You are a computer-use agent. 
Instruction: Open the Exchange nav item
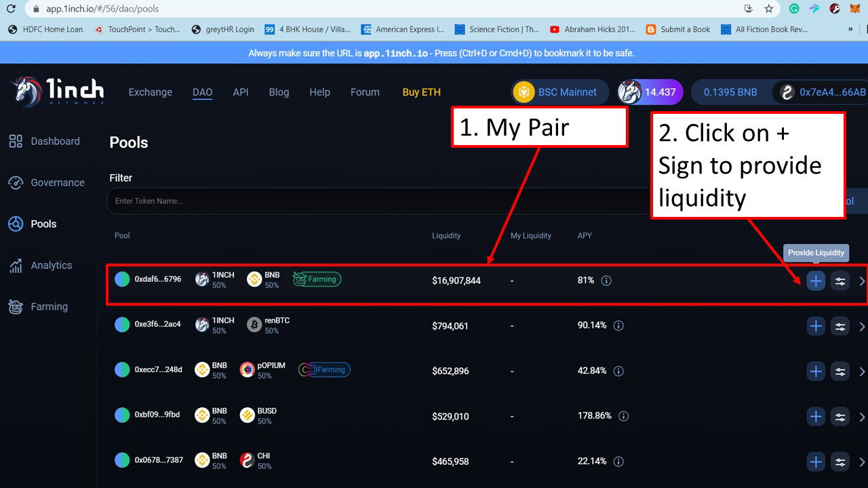151,92
